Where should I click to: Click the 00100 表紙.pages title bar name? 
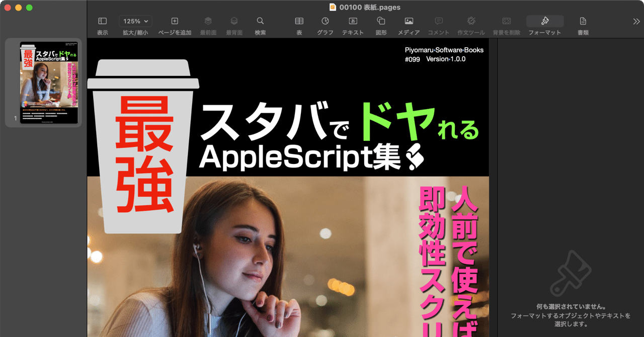(366, 7)
